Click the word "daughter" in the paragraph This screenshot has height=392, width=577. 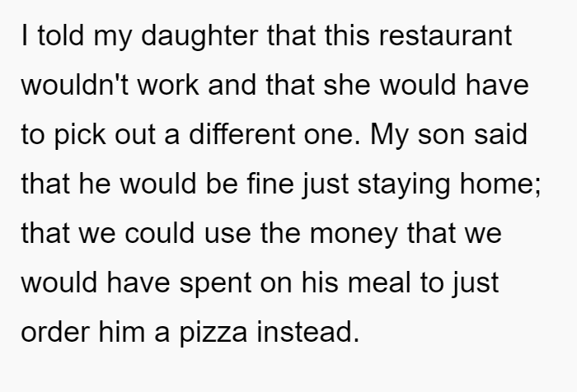[199, 37]
